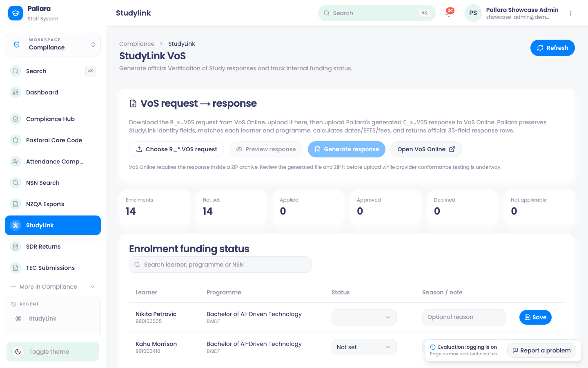Click the Attendance user-check icon
Image resolution: width=588 pixels, height=368 pixels.
[x=16, y=162]
